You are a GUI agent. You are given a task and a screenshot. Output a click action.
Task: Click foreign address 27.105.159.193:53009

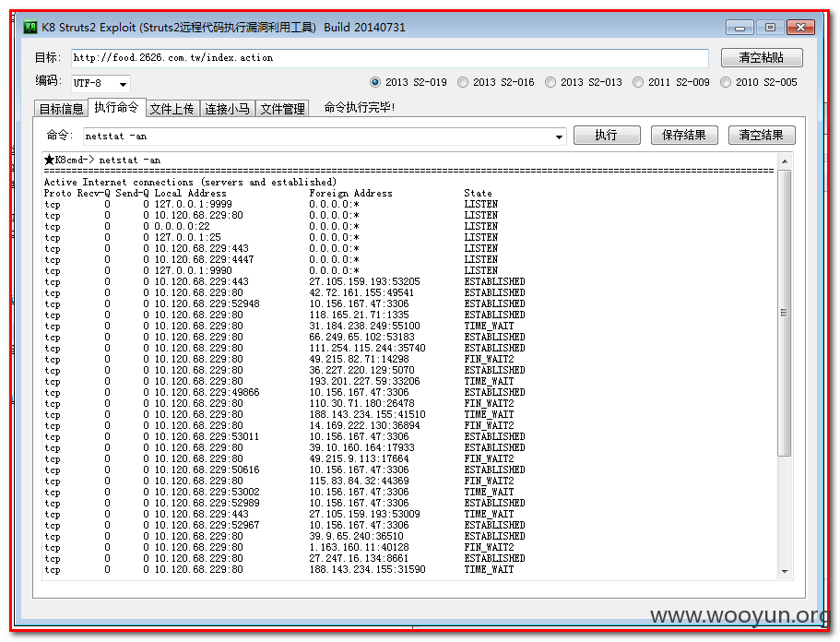(365, 515)
